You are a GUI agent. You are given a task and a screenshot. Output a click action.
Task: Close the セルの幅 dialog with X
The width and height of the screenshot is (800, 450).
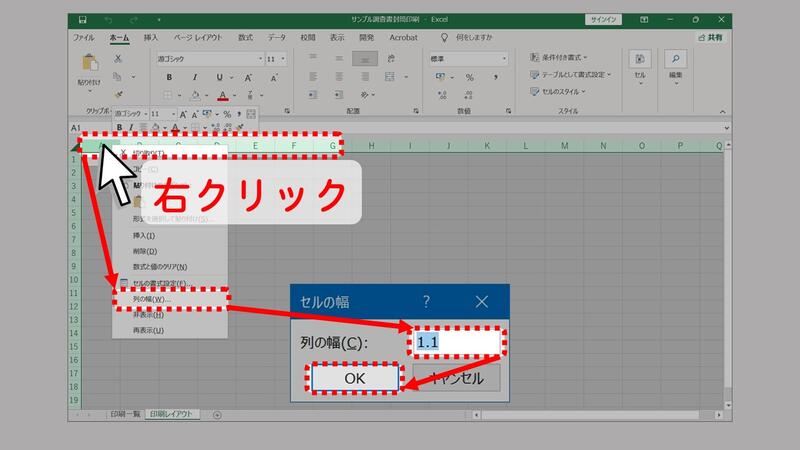(x=482, y=302)
